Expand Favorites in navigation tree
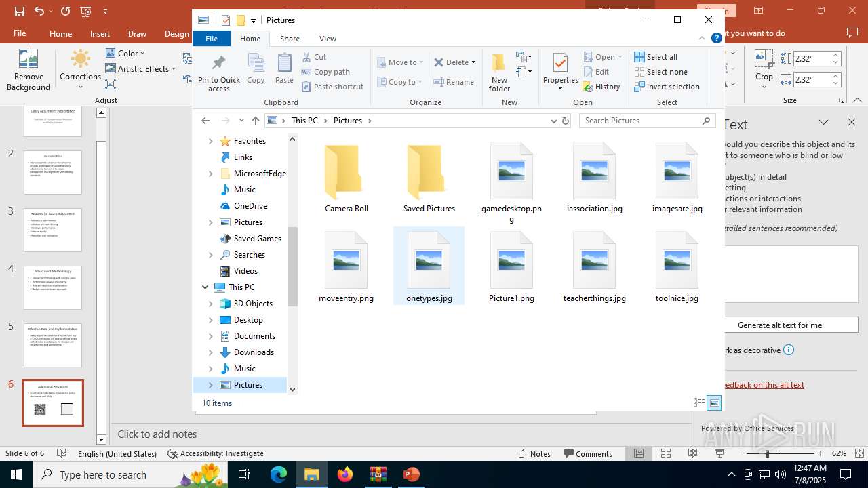The height and width of the screenshot is (488, 868). click(x=211, y=141)
